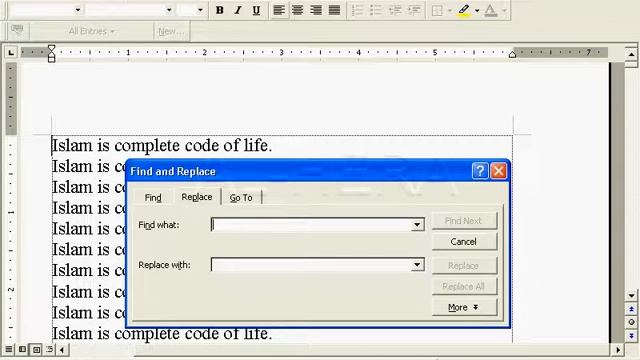Click the New... AutoText button
Image resolution: width=640 pixels, height=360 pixels.
click(171, 31)
